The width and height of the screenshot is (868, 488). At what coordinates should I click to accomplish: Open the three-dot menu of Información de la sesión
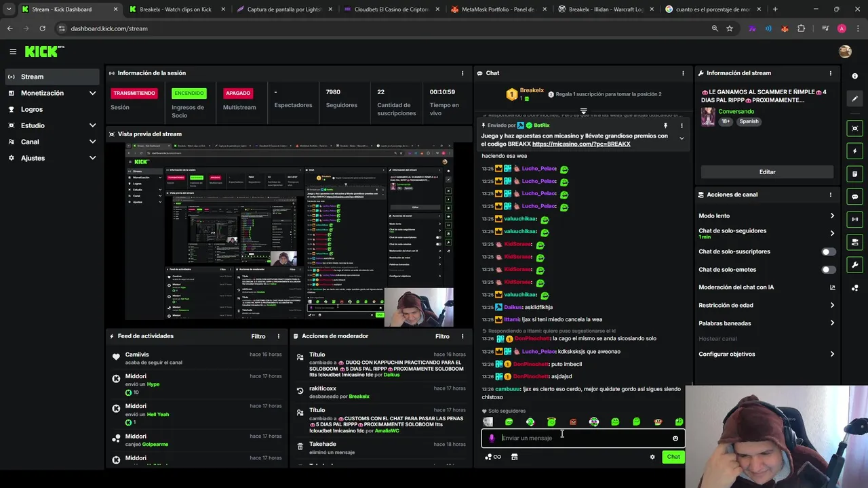coord(462,73)
